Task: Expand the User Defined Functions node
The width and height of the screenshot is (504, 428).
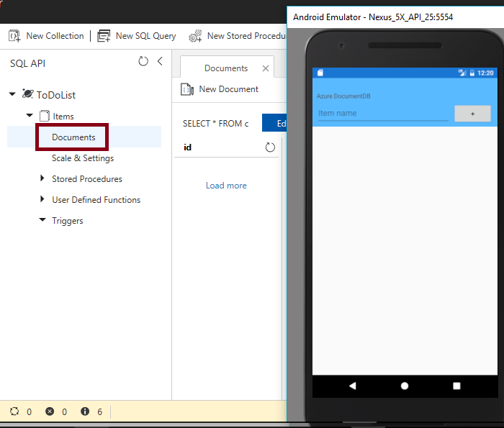Action: point(42,199)
